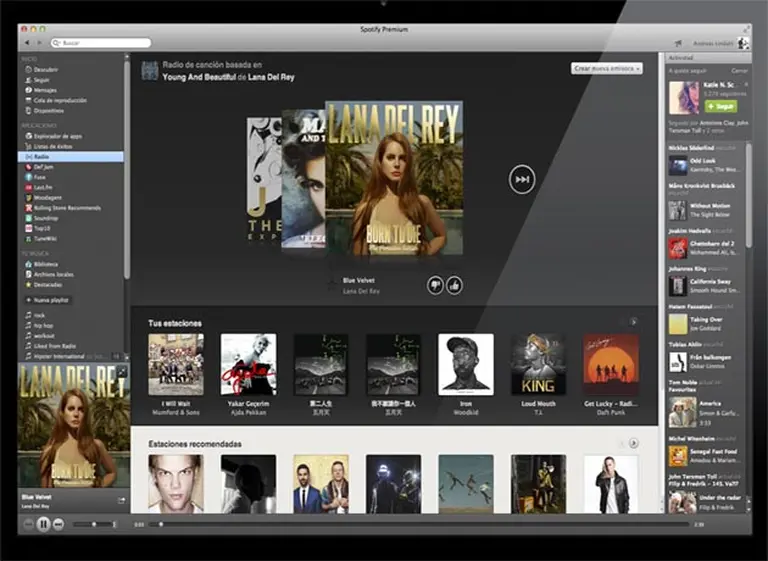Pause playback with the pause button

[43, 524]
